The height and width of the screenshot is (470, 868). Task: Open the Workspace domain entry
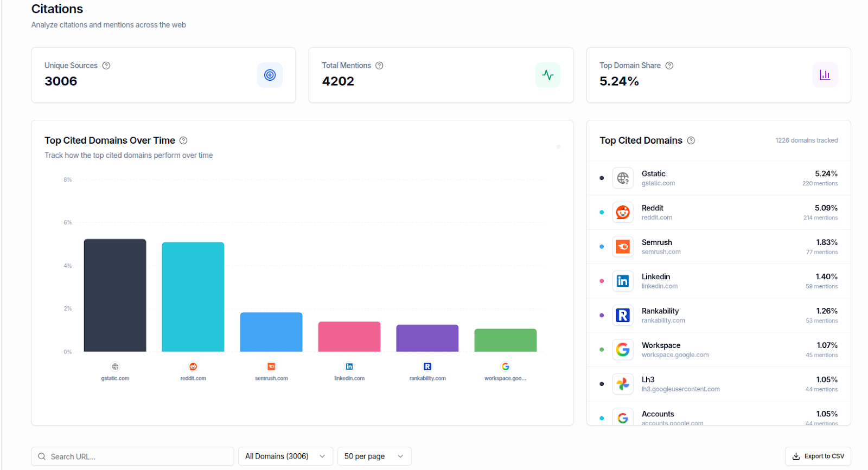click(x=718, y=350)
